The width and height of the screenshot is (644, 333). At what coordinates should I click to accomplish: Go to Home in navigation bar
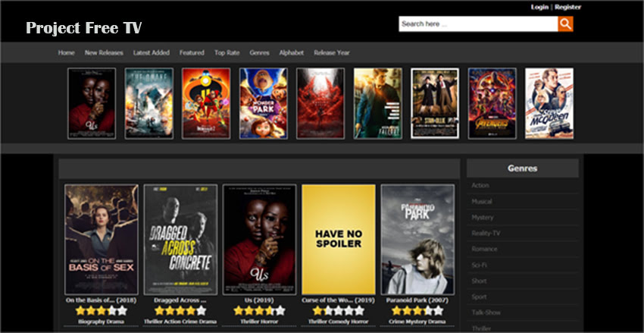[x=66, y=52]
